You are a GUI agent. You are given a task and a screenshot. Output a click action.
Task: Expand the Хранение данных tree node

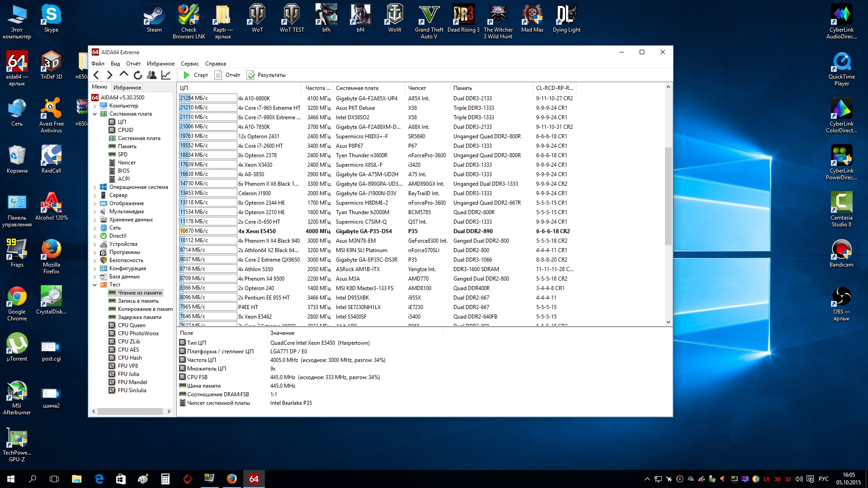tap(95, 220)
